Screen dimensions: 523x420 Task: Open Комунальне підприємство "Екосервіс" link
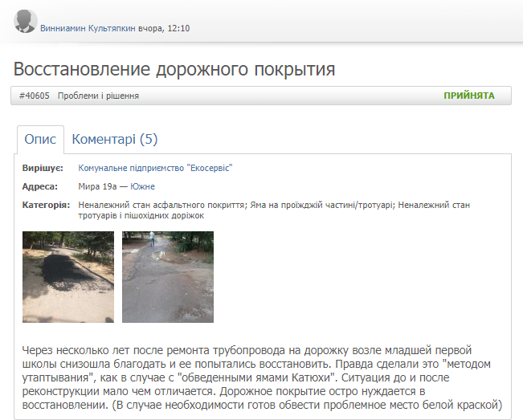point(155,168)
